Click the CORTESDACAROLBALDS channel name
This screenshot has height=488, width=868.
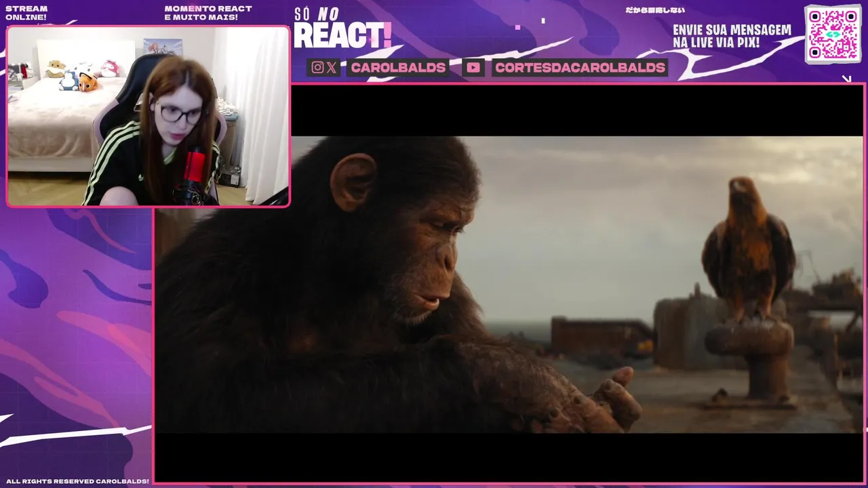point(580,67)
